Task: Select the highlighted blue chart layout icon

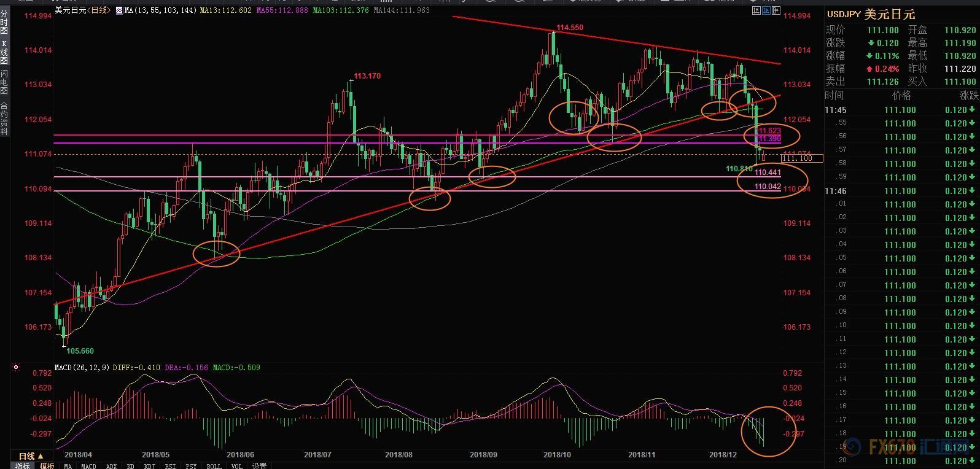Action: (767, 10)
